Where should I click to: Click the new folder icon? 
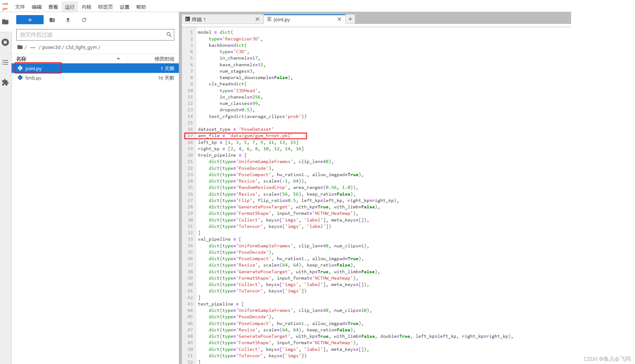point(52,20)
